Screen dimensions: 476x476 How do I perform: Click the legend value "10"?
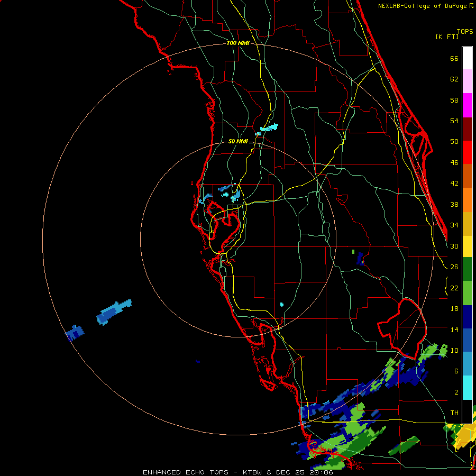coord(454,350)
